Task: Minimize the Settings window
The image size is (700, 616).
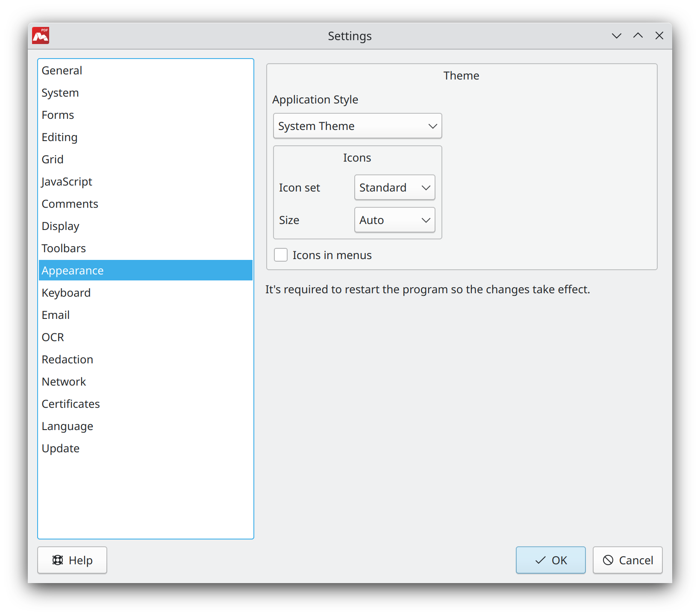Action: point(616,35)
